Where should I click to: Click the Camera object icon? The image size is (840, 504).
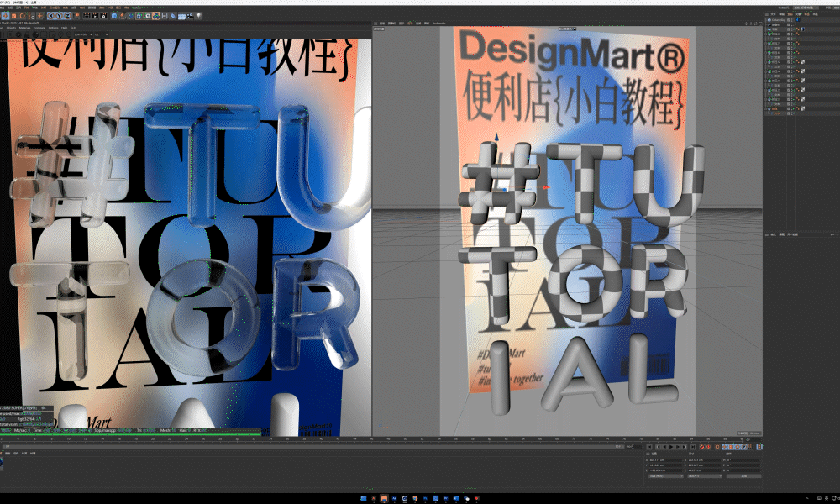coord(190,16)
